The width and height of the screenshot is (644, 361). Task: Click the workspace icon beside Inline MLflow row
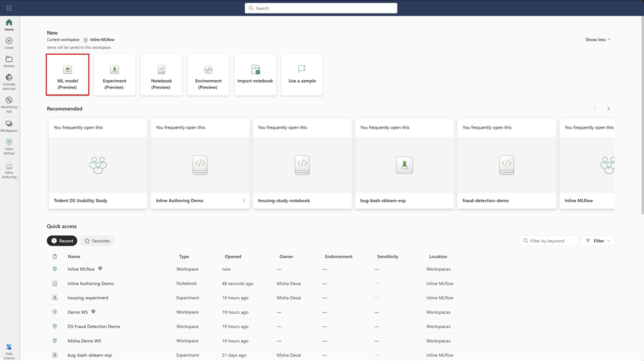tap(55, 269)
